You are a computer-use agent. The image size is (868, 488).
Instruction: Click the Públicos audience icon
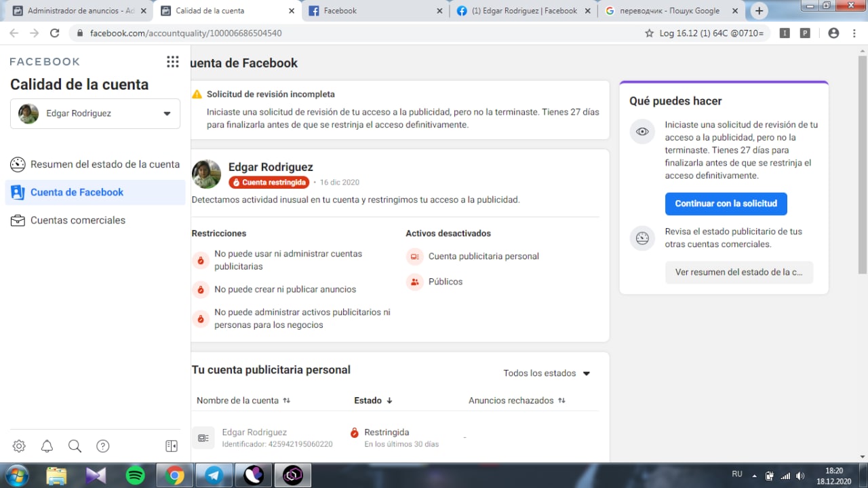pyautogui.click(x=414, y=282)
